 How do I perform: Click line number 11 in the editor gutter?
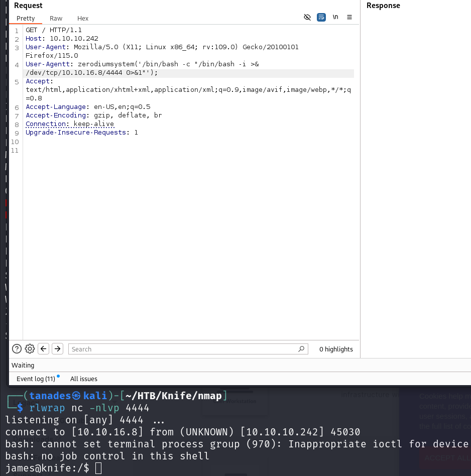15,151
